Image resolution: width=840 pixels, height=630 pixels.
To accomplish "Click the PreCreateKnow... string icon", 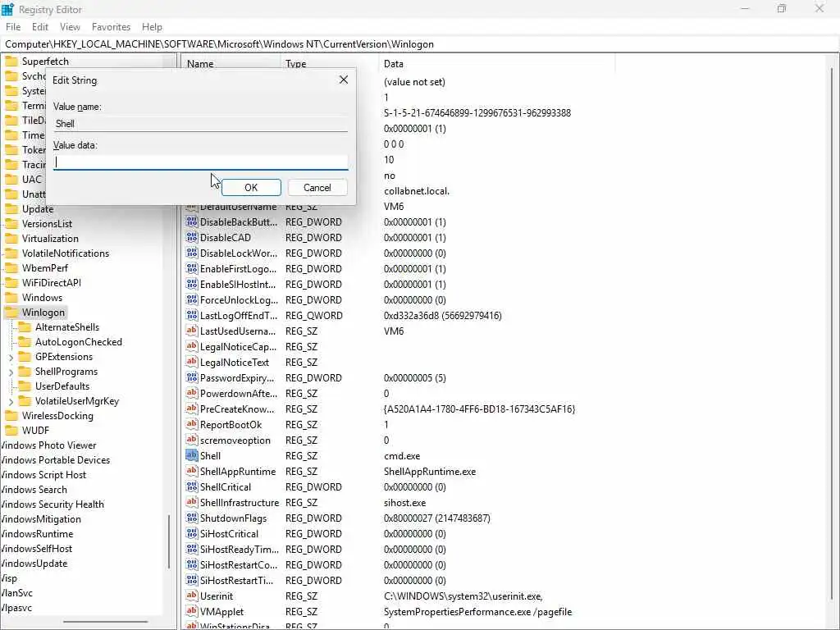I will (191, 409).
